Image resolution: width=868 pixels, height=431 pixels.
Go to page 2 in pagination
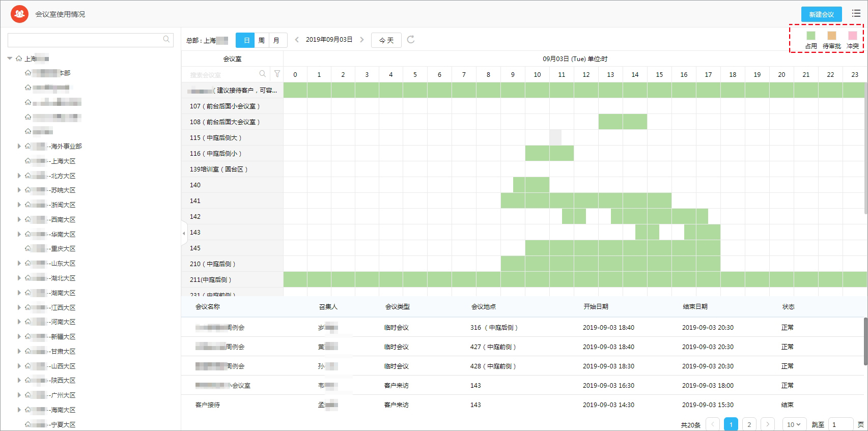pyautogui.click(x=749, y=424)
